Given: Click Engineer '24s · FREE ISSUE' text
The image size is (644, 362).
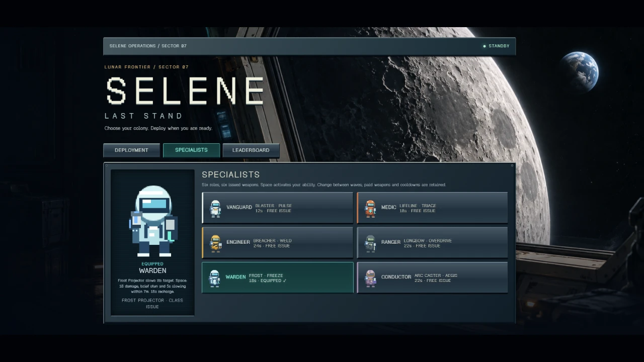Looking at the screenshot, I should click(x=272, y=246).
